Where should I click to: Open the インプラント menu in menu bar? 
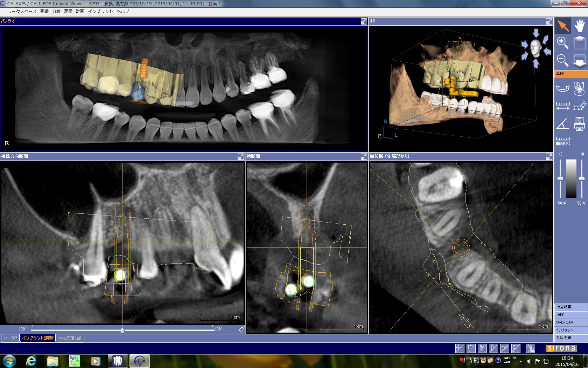[x=100, y=11]
